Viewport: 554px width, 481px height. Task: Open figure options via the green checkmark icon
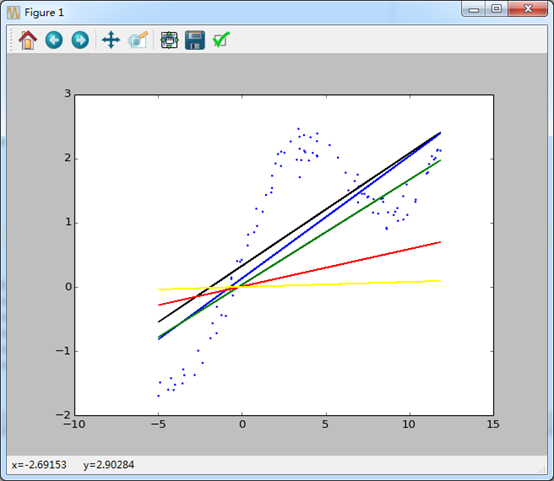point(221,40)
